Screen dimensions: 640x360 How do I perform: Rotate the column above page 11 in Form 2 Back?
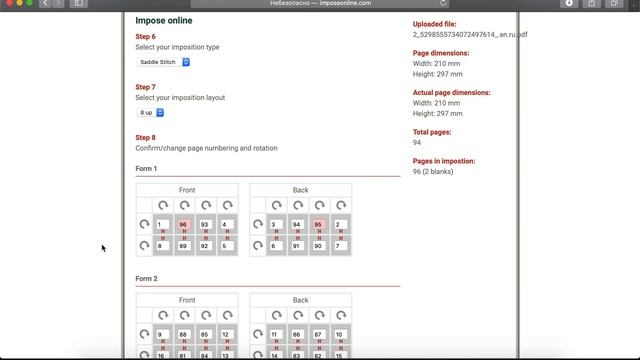[x=276, y=315]
